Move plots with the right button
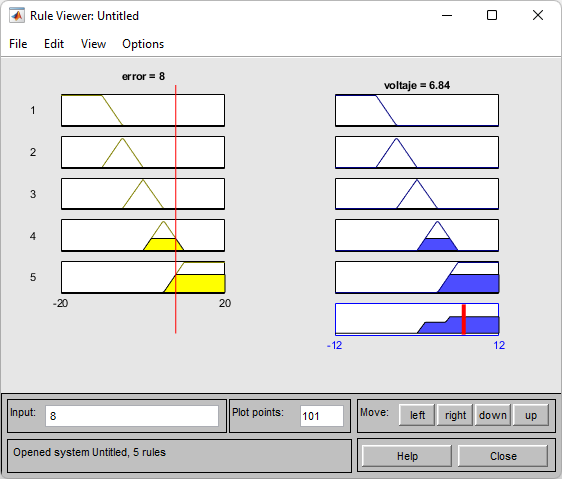562x479 pixels. click(455, 415)
